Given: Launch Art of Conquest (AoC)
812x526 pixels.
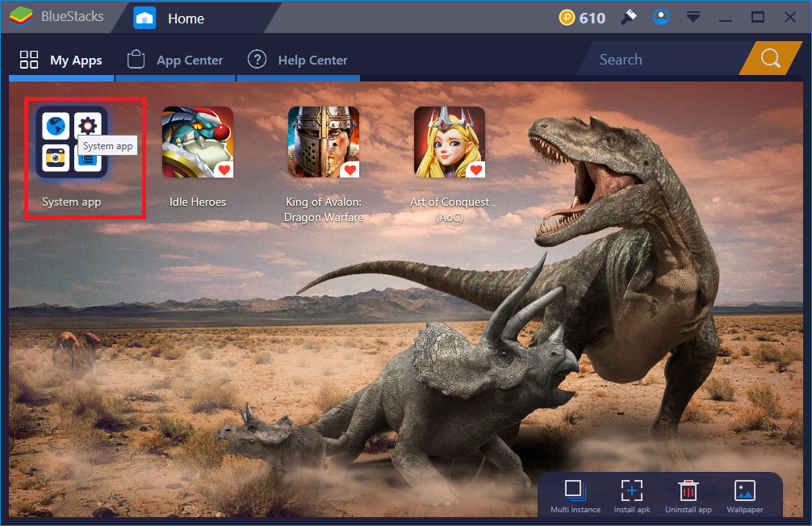Looking at the screenshot, I should [450, 142].
